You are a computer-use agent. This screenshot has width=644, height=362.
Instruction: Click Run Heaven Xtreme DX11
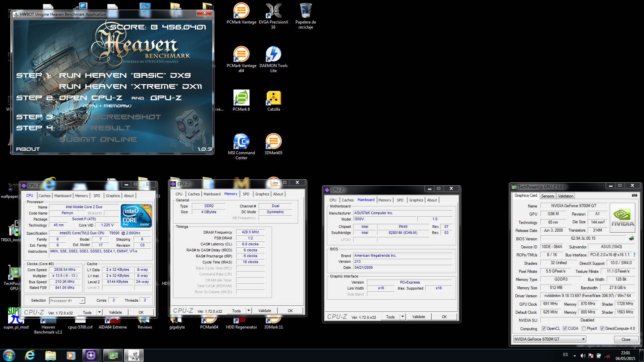130,86
